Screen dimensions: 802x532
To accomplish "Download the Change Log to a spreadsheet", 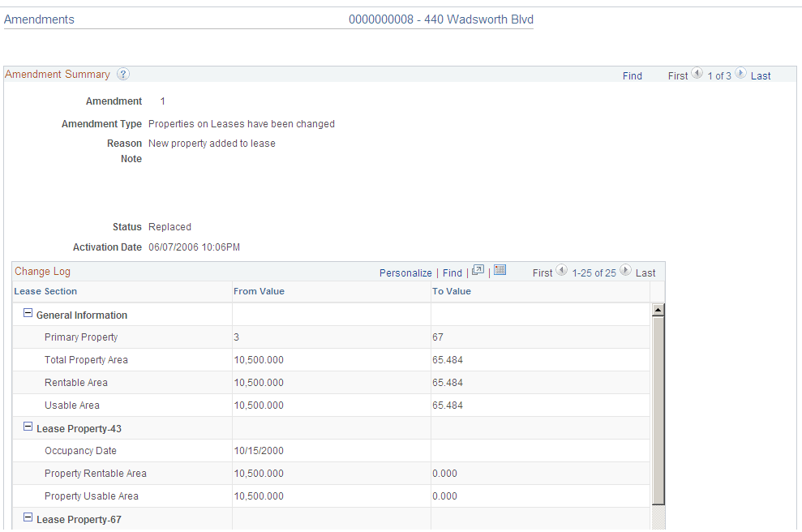I will coord(500,270).
